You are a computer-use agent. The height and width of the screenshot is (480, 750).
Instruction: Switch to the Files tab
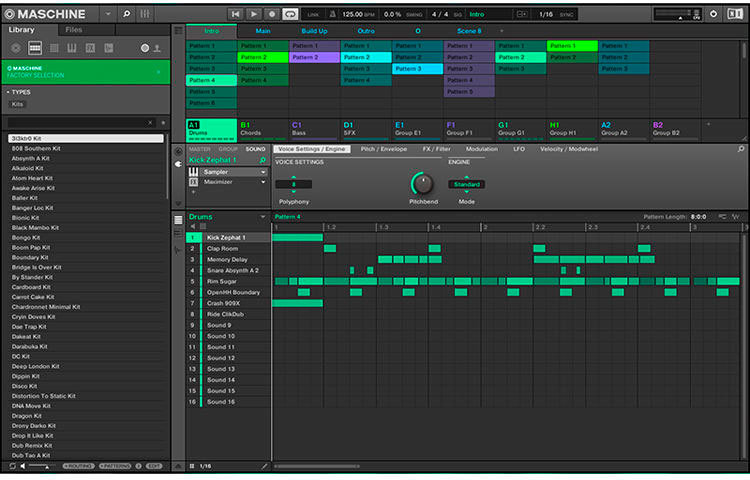(x=74, y=30)
